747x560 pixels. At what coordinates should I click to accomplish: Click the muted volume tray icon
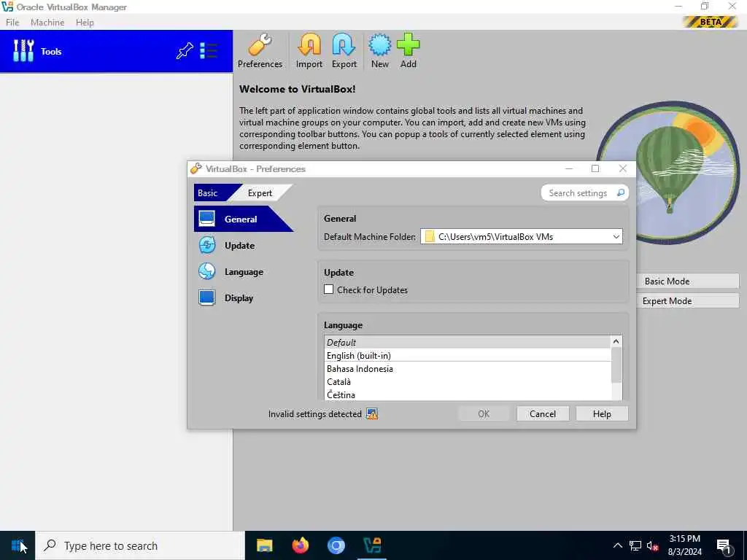652,545
